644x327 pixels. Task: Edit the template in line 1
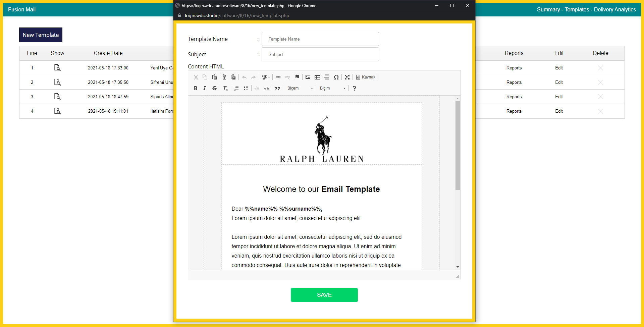click(x=559, y=68)
